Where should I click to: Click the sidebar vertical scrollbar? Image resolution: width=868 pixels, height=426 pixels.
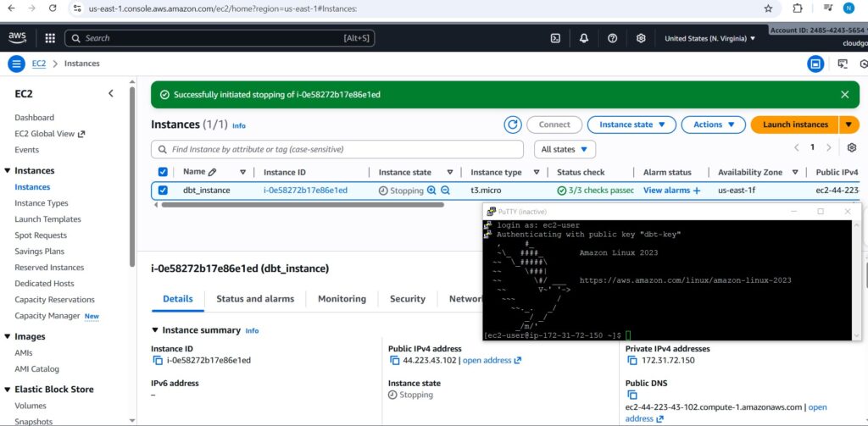(x=131, y=177)
